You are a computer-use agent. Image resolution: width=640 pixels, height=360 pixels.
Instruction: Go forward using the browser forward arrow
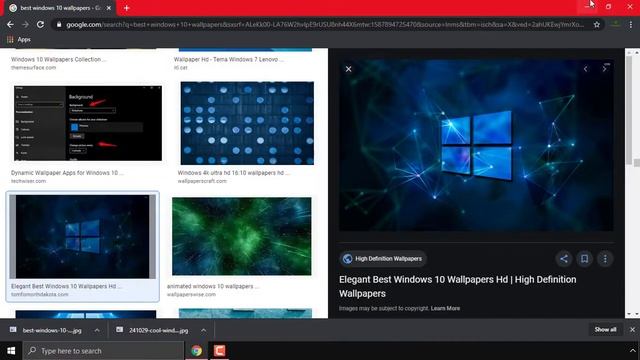pyautogui.click(x=25, y=24)
